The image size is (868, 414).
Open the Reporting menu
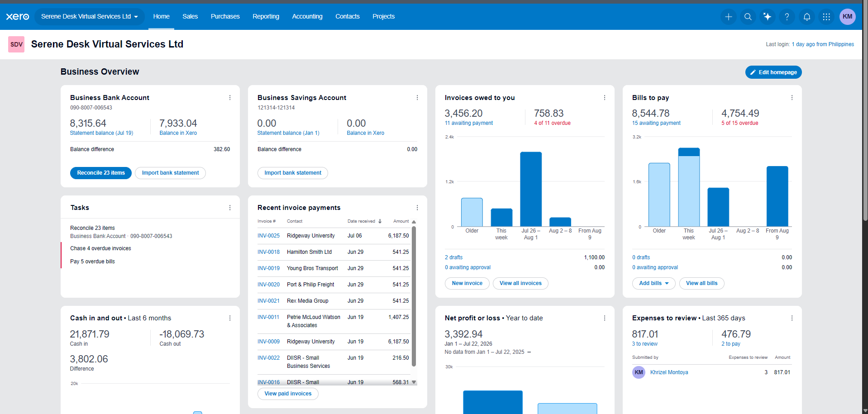[x=266, y=17]
